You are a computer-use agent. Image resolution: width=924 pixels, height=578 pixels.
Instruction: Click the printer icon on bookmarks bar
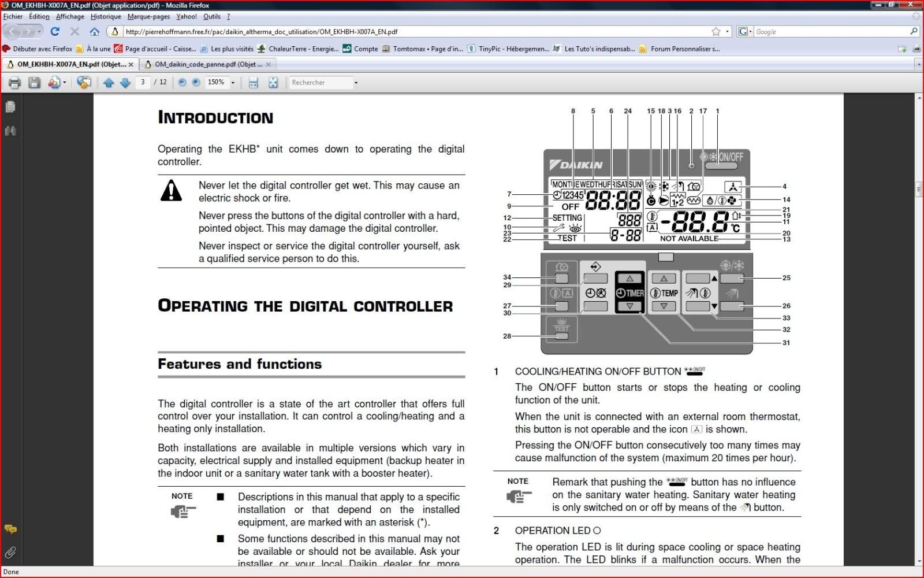tap(916, 49)
